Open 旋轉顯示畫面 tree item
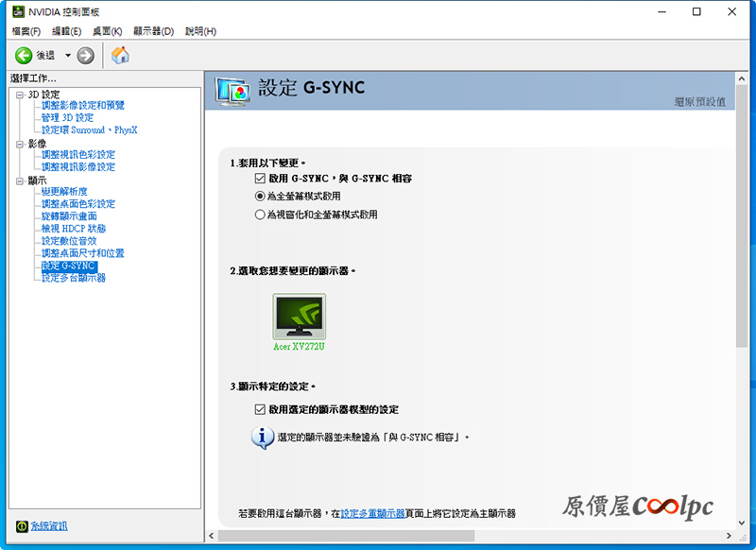 click(69, 216)
